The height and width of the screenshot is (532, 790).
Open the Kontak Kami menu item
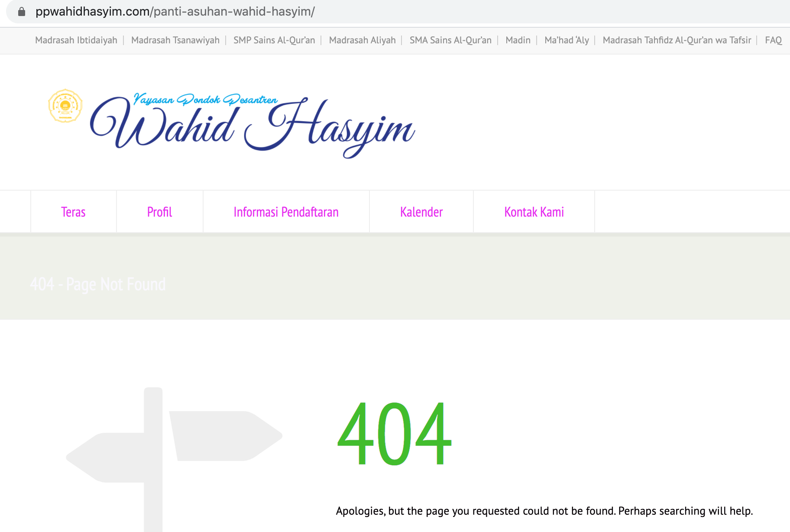[534, 212]
